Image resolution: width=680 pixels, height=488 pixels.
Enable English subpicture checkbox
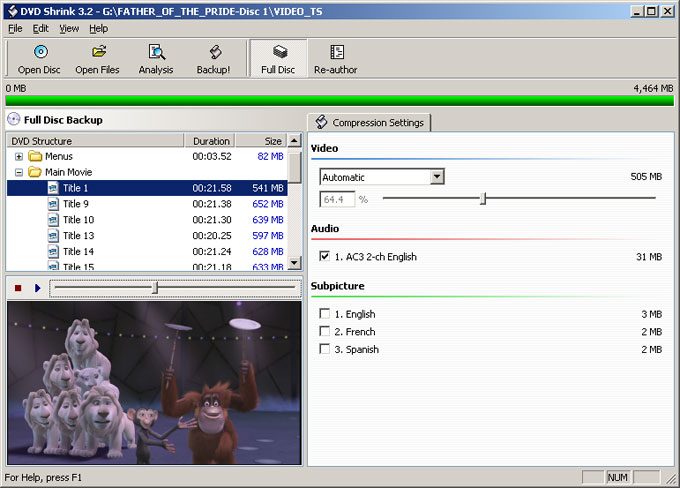tap(324, 313)
